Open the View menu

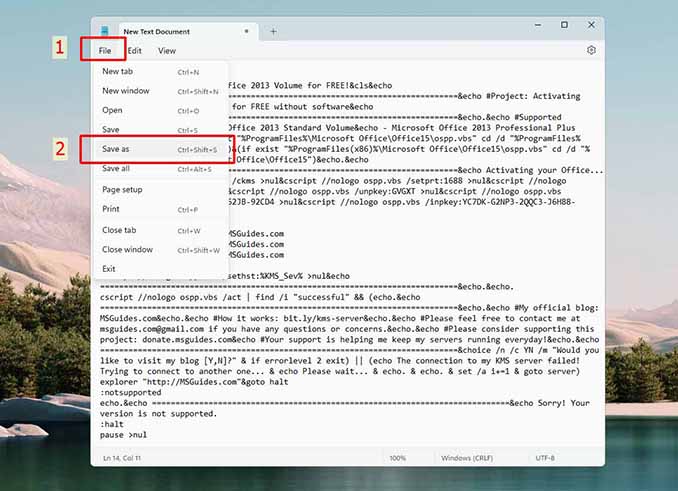tap(167, 51)
